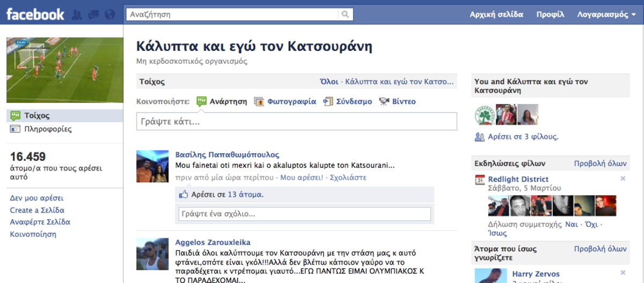Click Αρέσει σε 3 φίλους link

523,137
